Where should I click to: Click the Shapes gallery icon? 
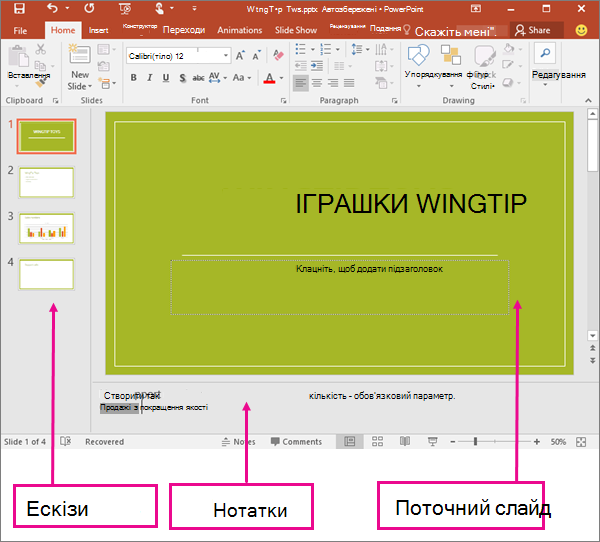coord(418,55)
